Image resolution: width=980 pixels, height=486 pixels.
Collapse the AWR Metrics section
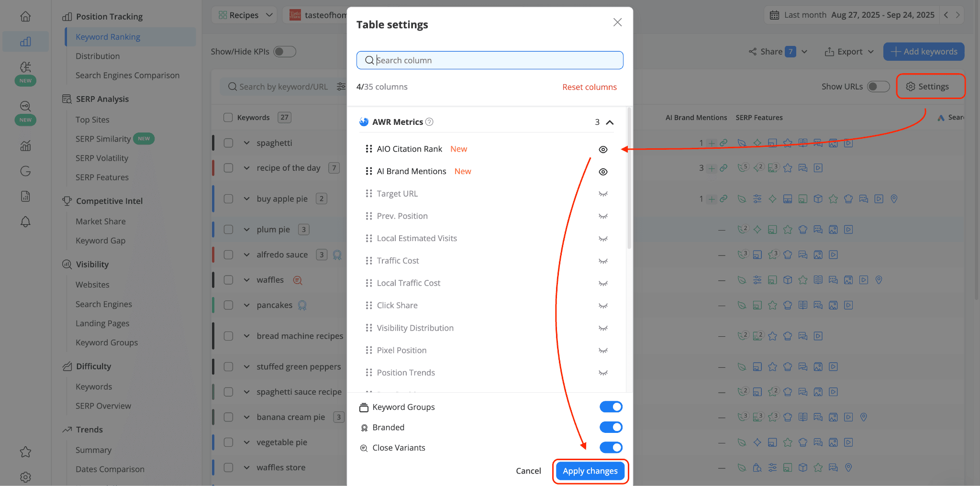pos(610,122)
